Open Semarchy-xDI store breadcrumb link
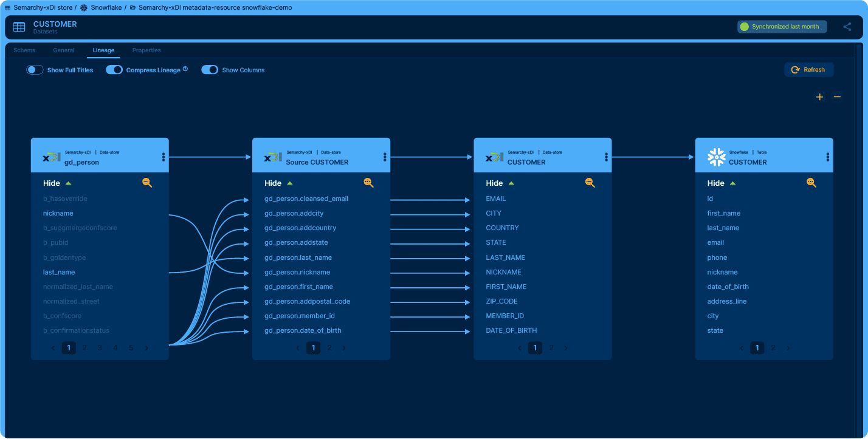Viewport: 868px width, 439px height. [43, 8]
